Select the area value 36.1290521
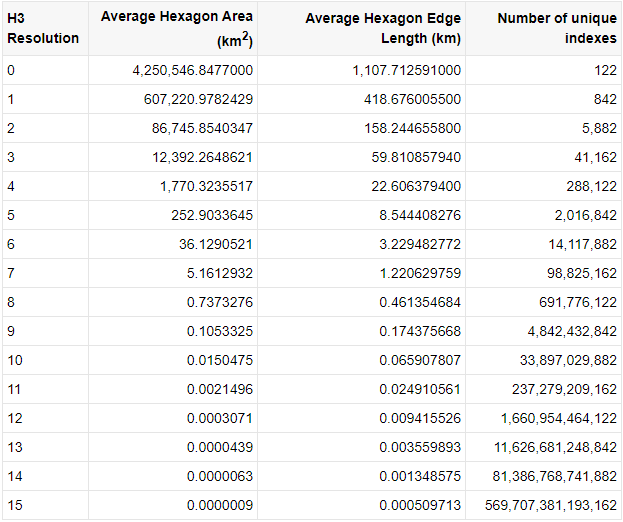The width and height of the screenshot is (623, 522). click(x=215, y=245)
